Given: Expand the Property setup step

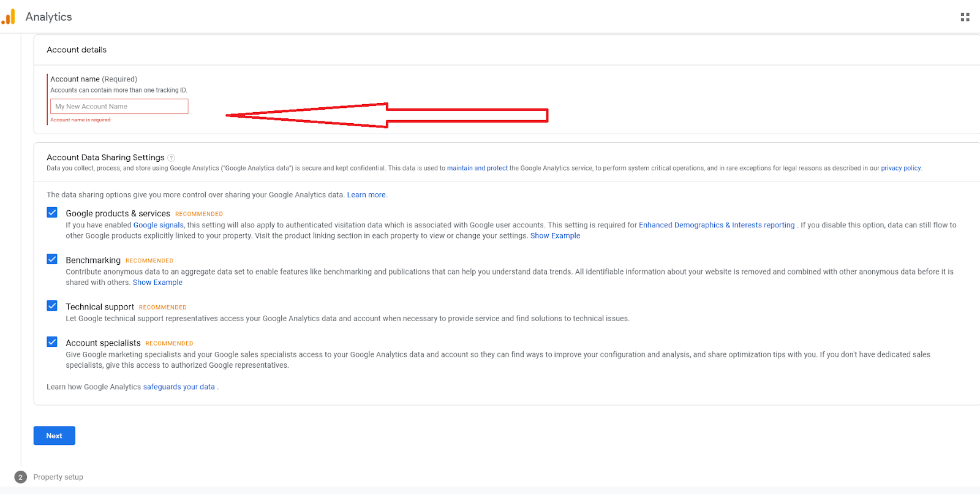Looking at the screenshot, I should click(58, 477).
